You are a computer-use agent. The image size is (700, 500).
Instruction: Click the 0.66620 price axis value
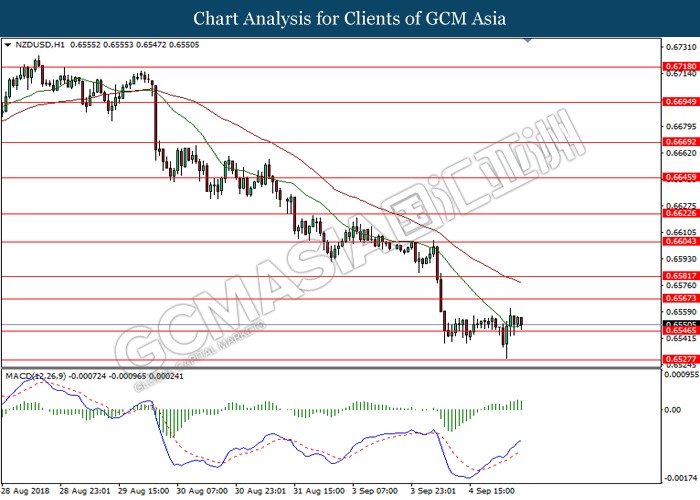[681, 153]
